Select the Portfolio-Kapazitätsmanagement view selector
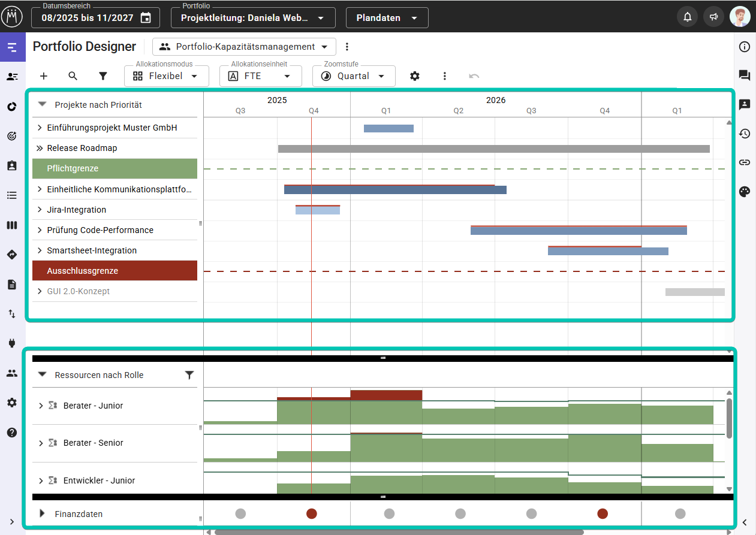Viewport: 756px width, 535px height. (x=244, y=47)
